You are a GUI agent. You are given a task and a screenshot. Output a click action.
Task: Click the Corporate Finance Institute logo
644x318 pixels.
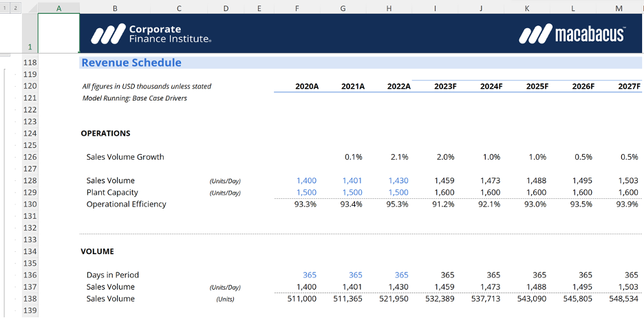(151, 34)
